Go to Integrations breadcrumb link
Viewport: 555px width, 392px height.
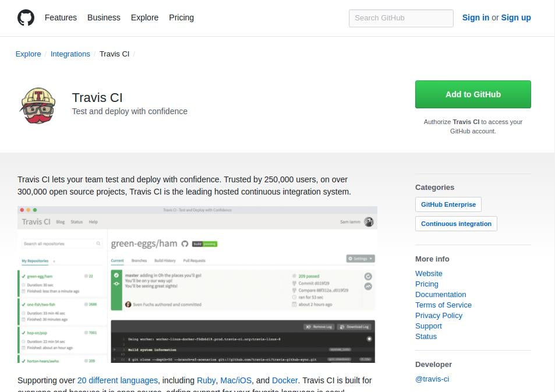(70, 54)
